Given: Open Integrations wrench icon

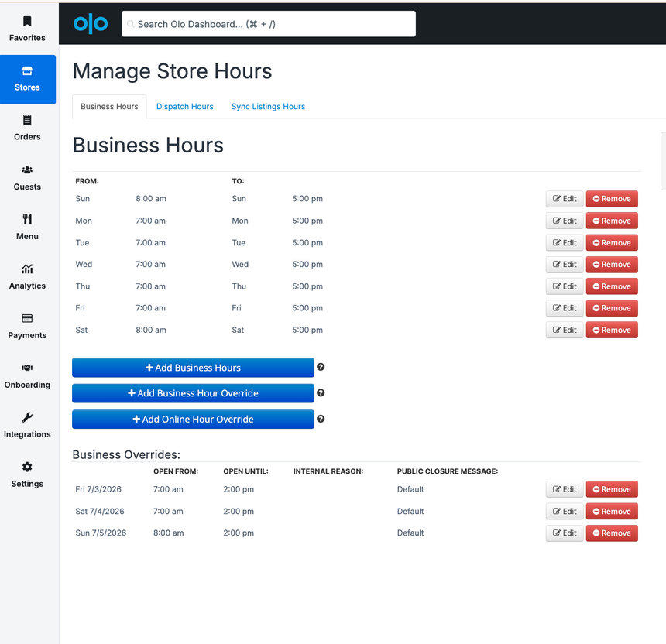Looking at the screenshot, I should point(27,417).
